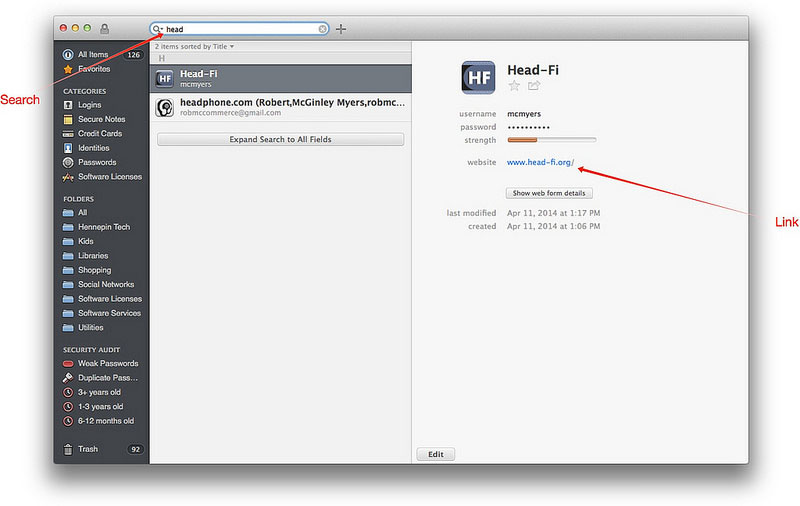Clear the search field with the x icon
This screenshot has width=800, height=506.
[x=323, y=29]
